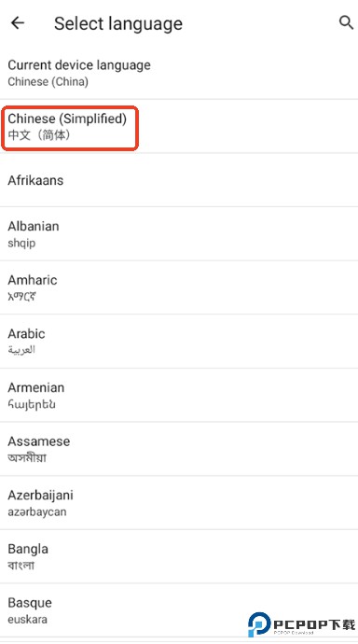This screenshot has height=644, width=358.
Task: Tap the azərbaycan native name text
Action: pyautogui.click(x=37, y=512)
